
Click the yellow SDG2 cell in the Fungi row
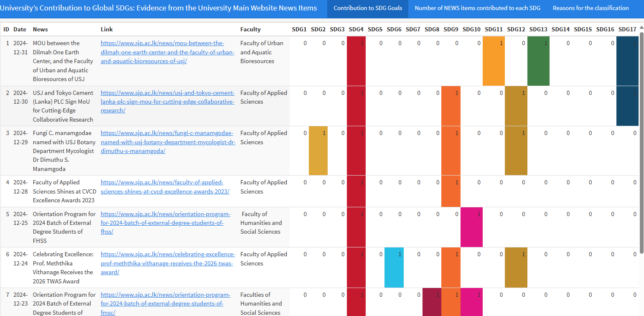(318, 150)
